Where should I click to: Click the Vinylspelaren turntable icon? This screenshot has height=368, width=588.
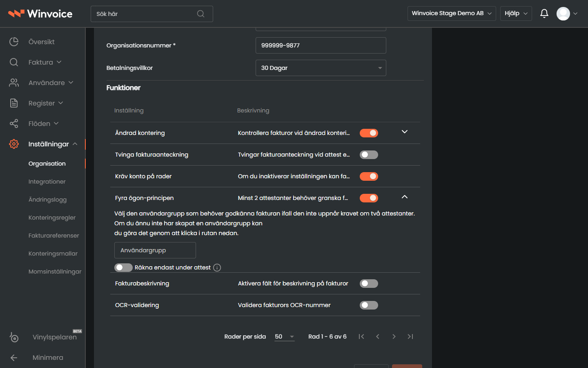pyautogui.click(x=14, y=337)
